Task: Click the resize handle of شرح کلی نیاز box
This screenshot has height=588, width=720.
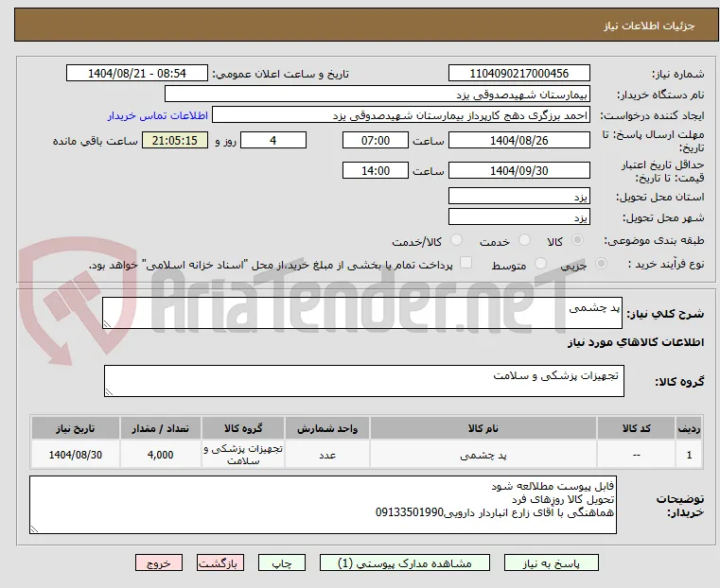Action: [x=107, y=324]
